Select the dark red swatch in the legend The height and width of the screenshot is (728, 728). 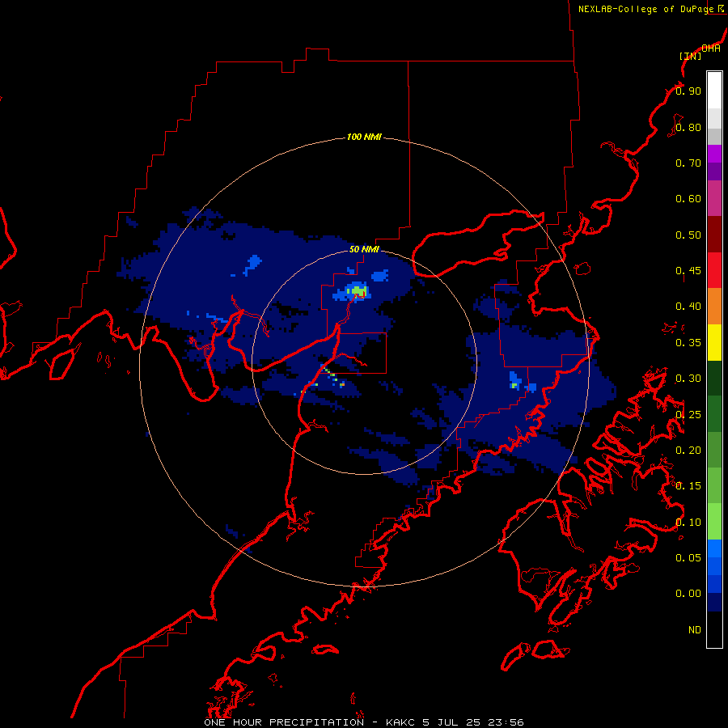(714, 235)
